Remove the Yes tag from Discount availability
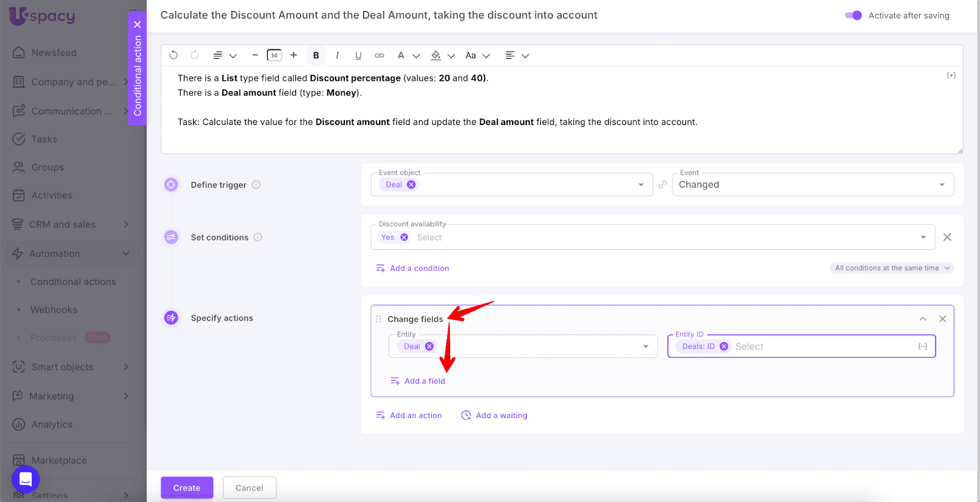Viewport: 980px width, 502px height. 404,237
